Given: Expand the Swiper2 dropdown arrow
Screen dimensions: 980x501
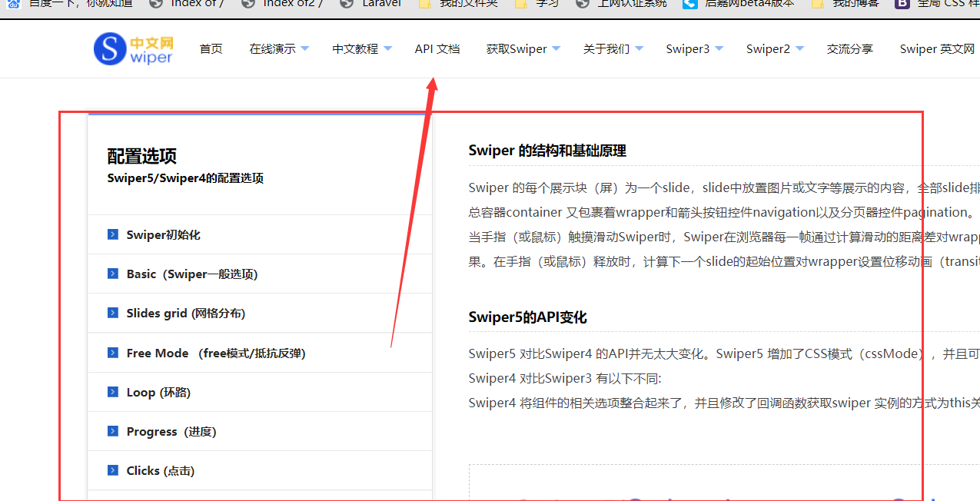Looking at the screenshot, I should point(799,48).
